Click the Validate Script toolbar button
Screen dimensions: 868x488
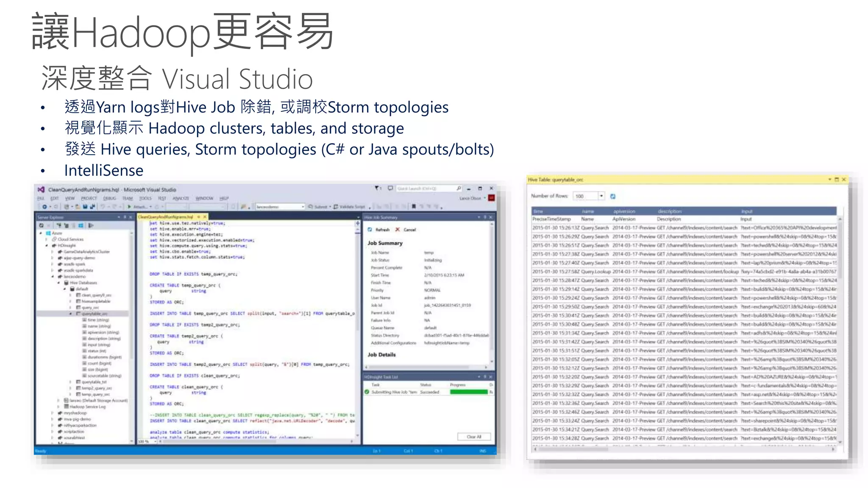coord(349,207)
